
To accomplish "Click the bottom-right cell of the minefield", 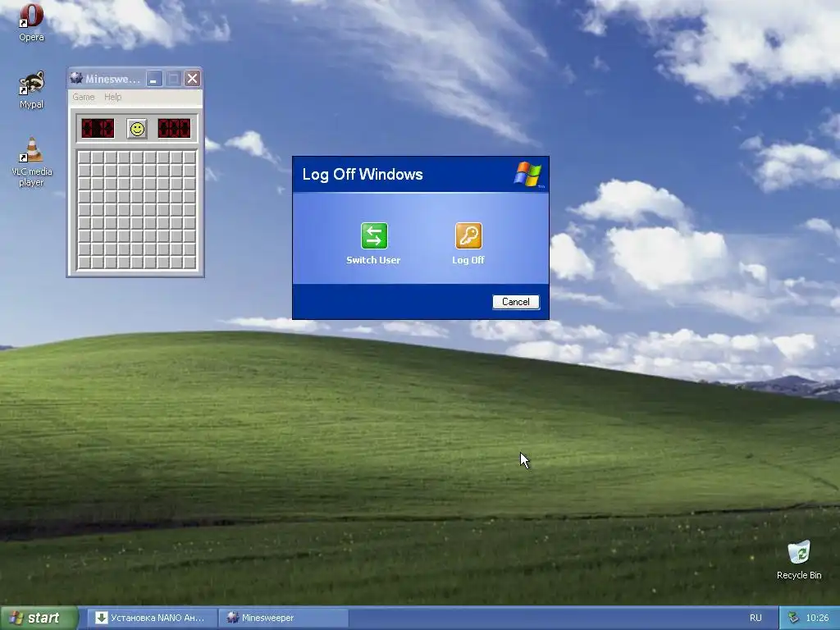I will click(189, 262).
